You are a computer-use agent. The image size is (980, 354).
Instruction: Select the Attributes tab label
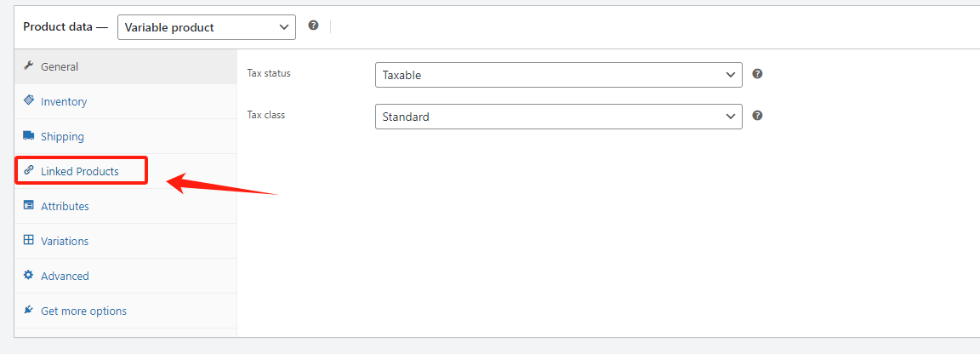[65, 206]
